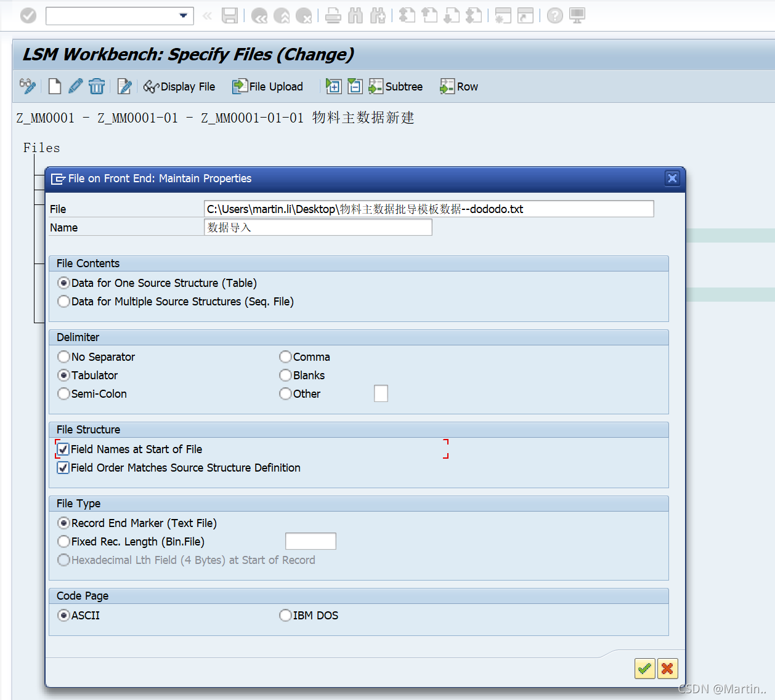Click the Delete trash can icon
Screen dimensions: 775x700
[97, 86]
